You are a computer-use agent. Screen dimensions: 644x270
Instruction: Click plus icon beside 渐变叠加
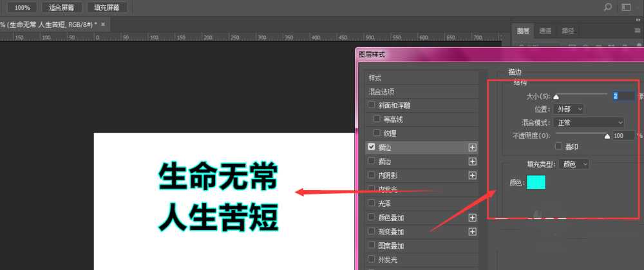click(x=472, y=231)
